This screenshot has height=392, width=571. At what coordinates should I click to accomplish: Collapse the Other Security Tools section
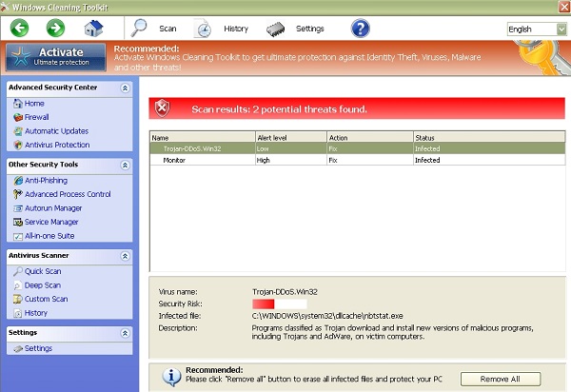coord(124,165)
